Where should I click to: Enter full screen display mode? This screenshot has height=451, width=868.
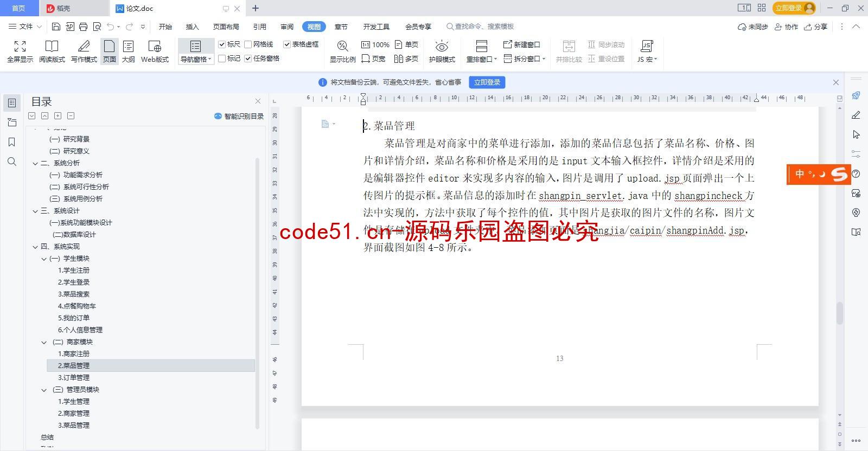[x=20, y=51]
